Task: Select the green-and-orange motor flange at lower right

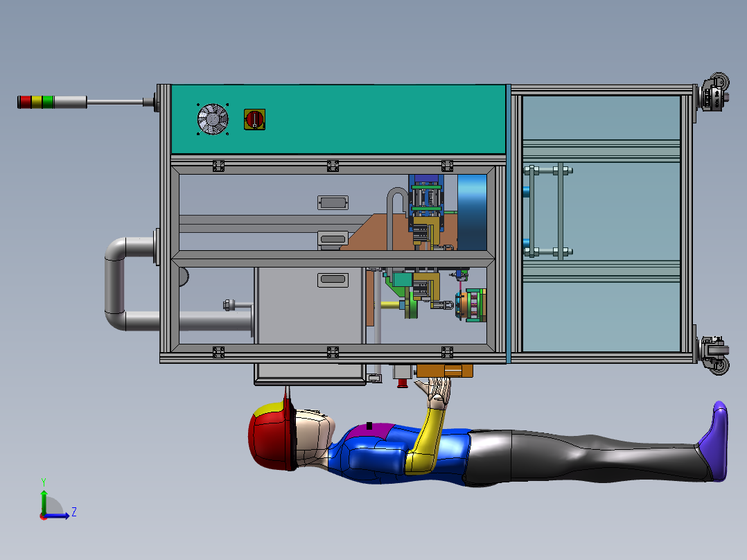Action: pos(471,305)
